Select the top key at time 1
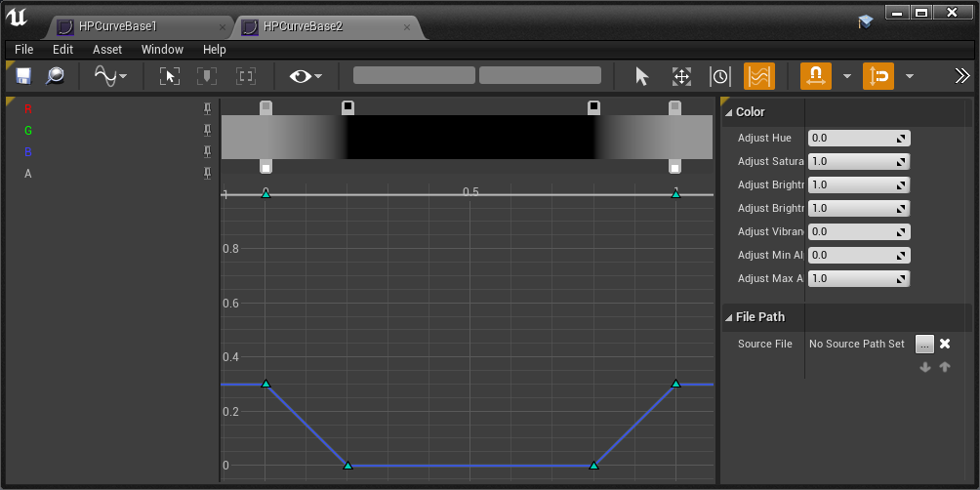This screenshot has height=490, width=980. 675,194
